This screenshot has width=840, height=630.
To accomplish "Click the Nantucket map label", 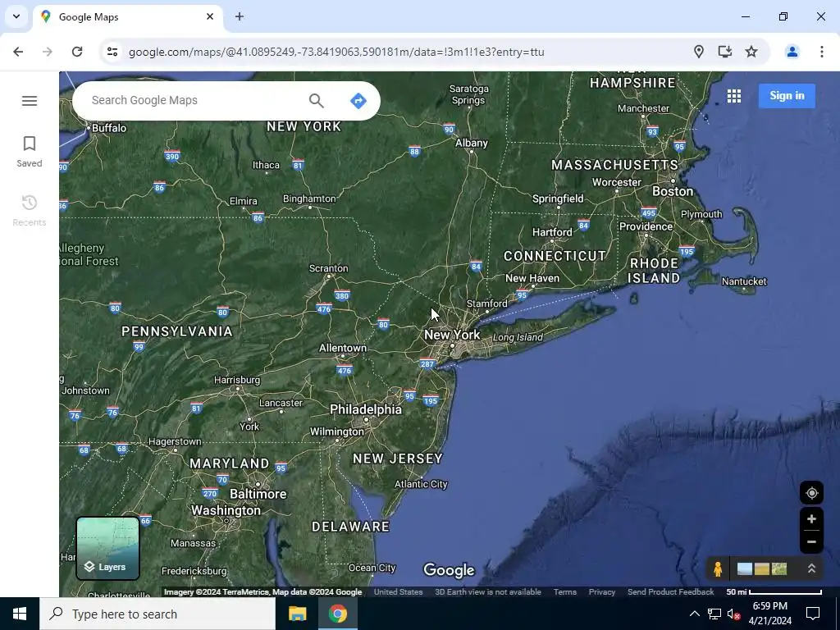I will pyautogui.click(x=744, y=281).
